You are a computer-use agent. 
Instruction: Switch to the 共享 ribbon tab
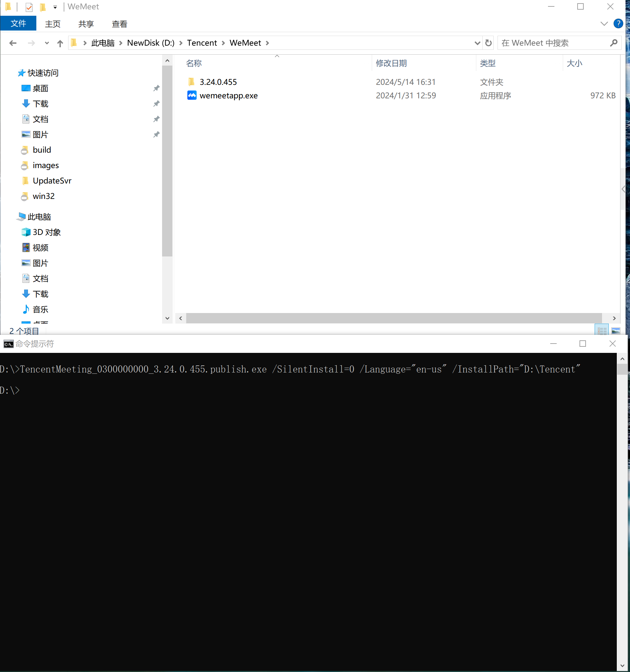pyautogui.click(x=86, y=24)
